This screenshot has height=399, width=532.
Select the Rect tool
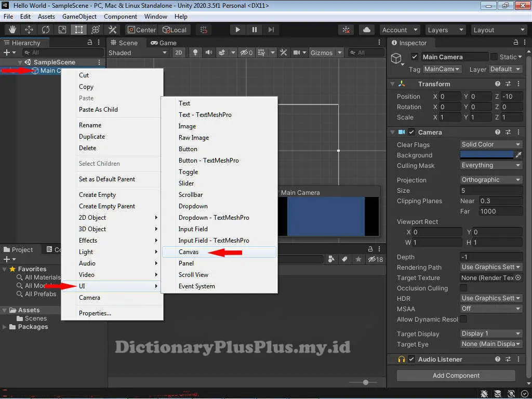[x=79, y=30]
